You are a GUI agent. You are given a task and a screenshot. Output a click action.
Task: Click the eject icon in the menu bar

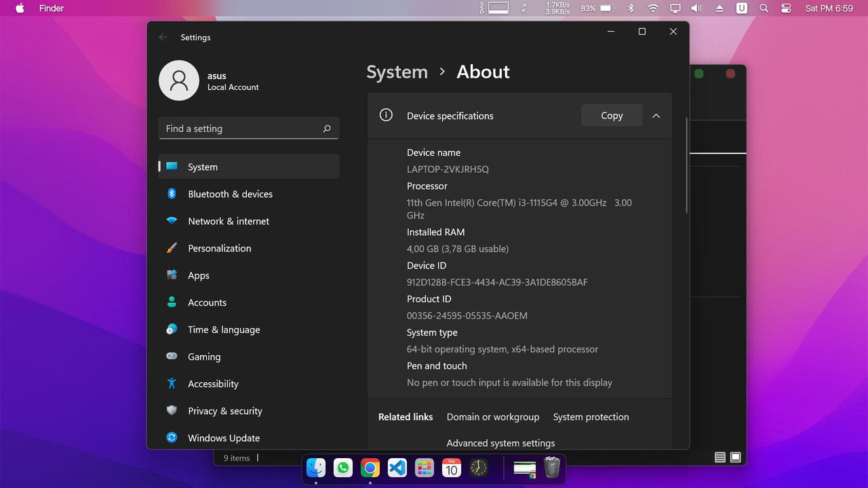720,8
